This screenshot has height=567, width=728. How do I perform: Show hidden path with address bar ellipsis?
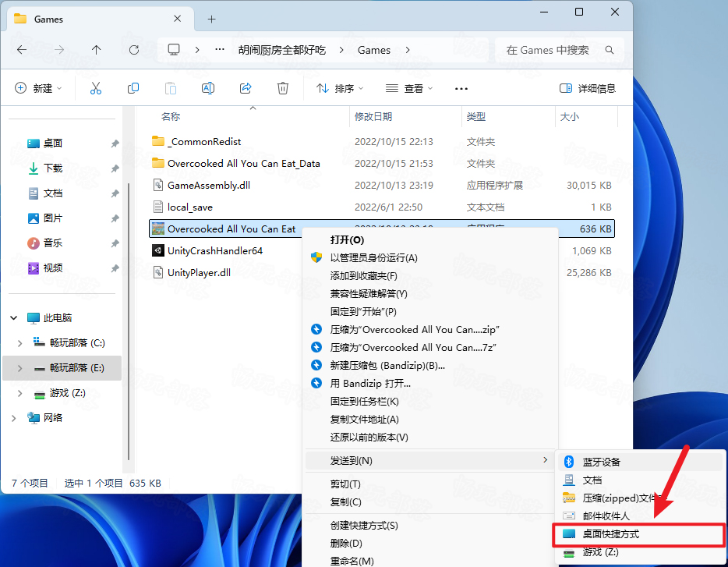point(220,49)
